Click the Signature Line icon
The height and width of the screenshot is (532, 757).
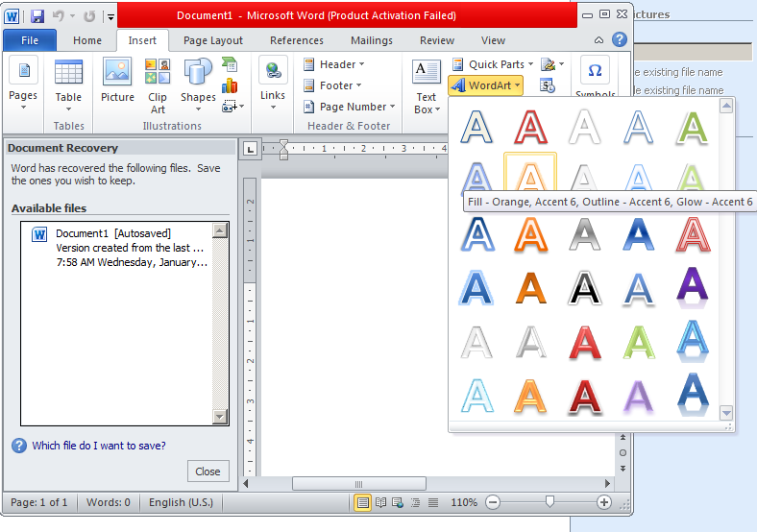[x=552, y=64]
